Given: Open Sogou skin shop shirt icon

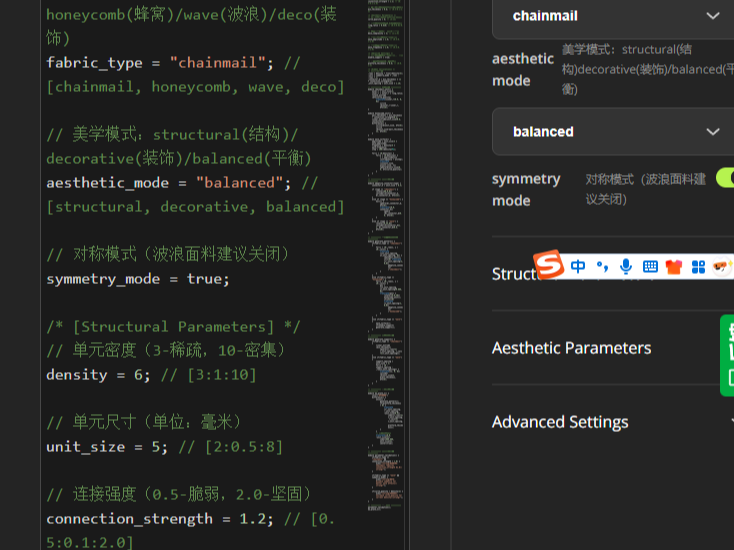Looking at the screenshot, I should pos(673,267).
